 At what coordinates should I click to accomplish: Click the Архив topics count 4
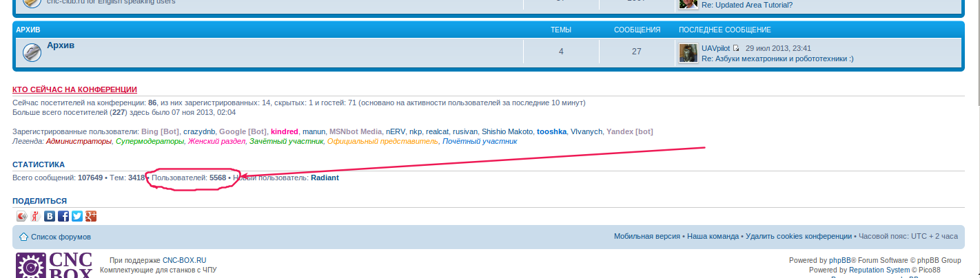561,52
